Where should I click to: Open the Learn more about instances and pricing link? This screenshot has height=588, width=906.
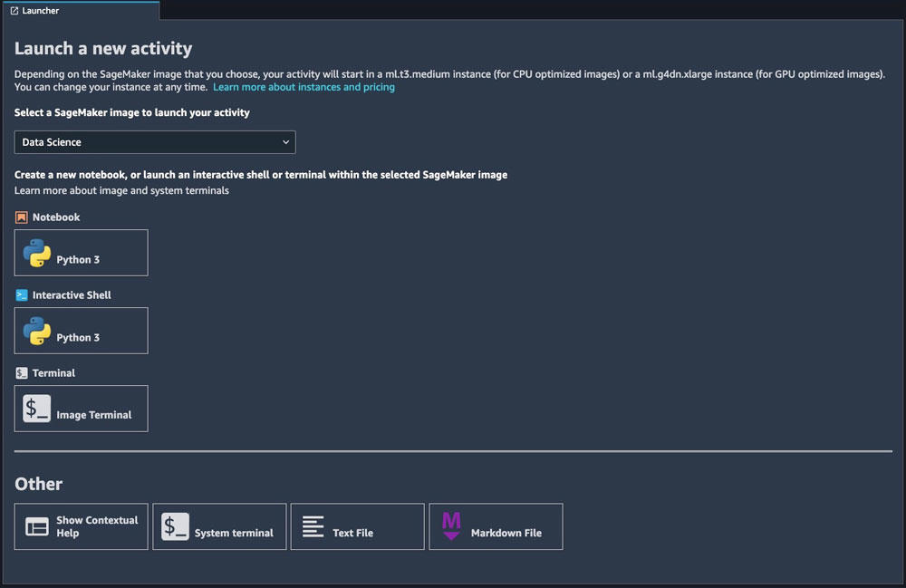304,87
